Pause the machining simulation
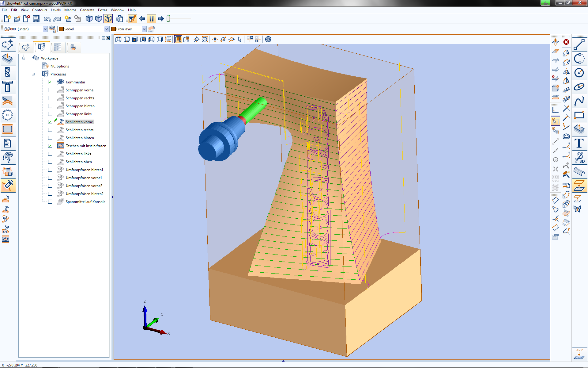This screenshot has height=368, width=588. pos(152,19)
